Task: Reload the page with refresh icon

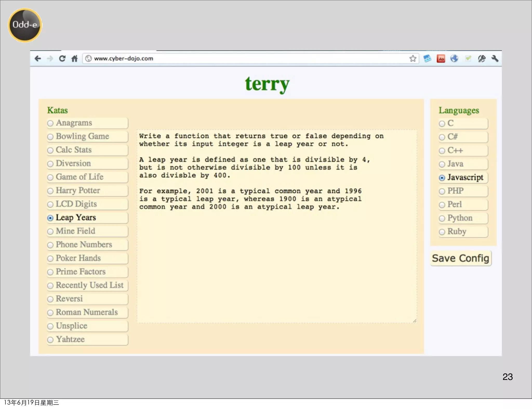Action: click(62, 58)
